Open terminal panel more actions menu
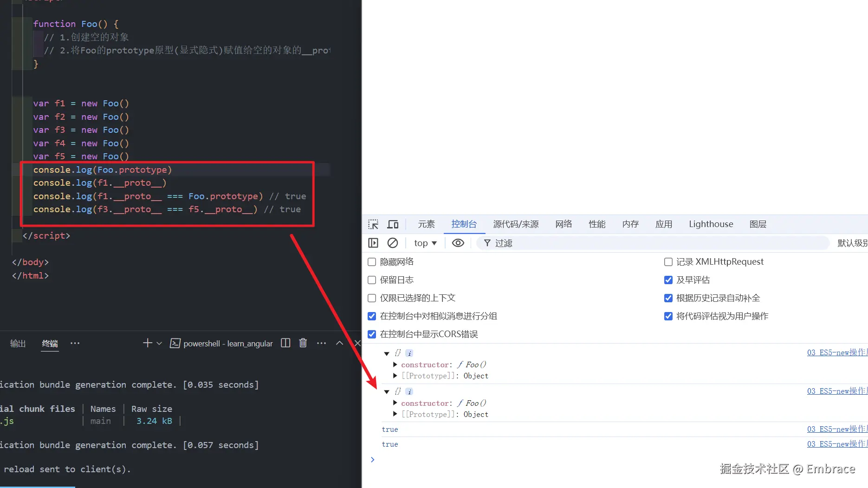This screenshot has height=488, width=868. (x=321, y=343)
